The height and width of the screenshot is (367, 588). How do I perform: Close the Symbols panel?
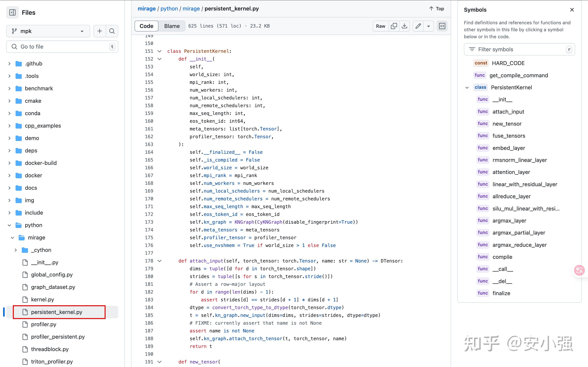pos(572,10)
